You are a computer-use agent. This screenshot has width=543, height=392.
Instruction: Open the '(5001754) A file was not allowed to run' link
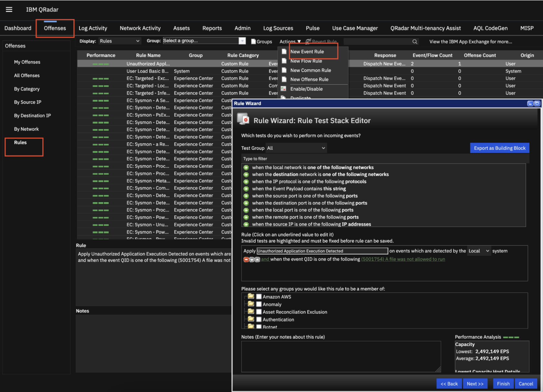(403, 259)
